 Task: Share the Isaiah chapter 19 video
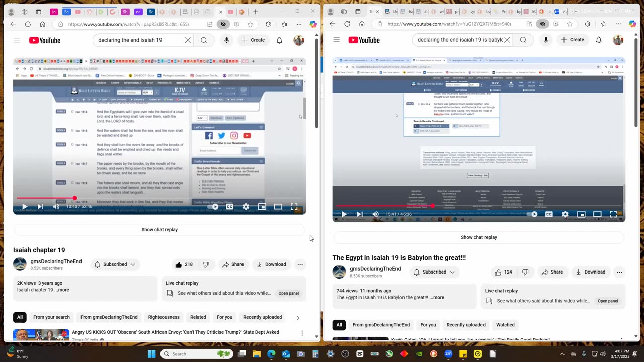click(x=233, y=264)
